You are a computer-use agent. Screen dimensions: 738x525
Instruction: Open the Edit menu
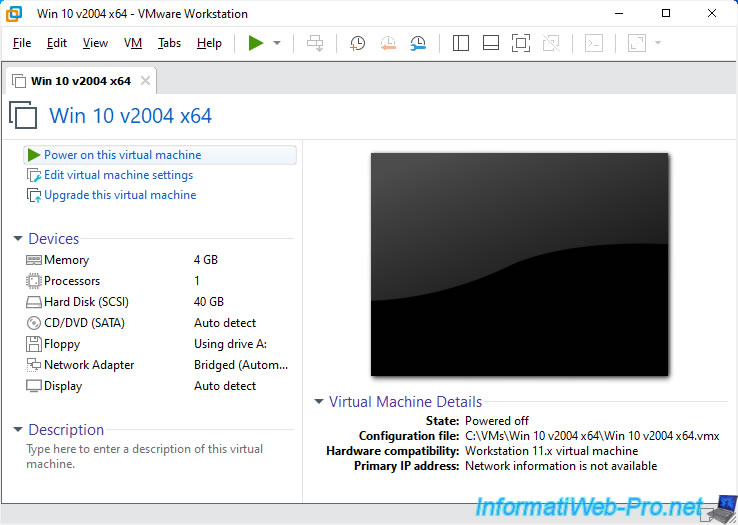57,43
